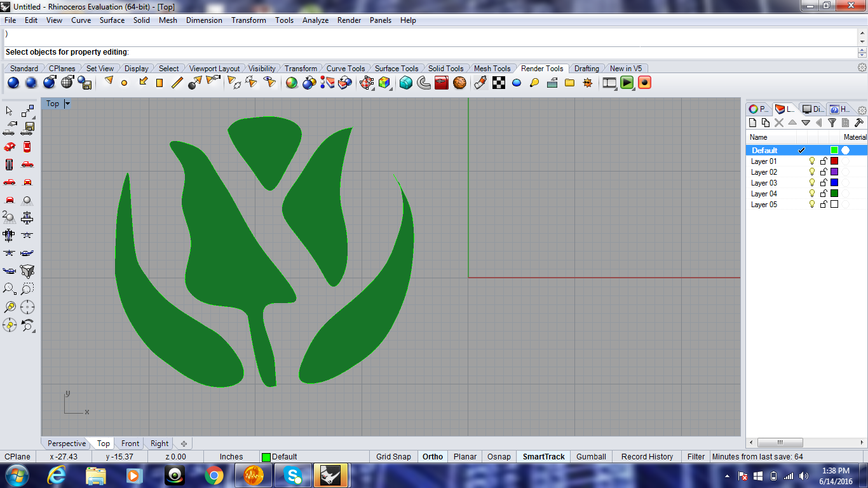
Task: Select the paintbrush render tool icon
Action: 481,83
